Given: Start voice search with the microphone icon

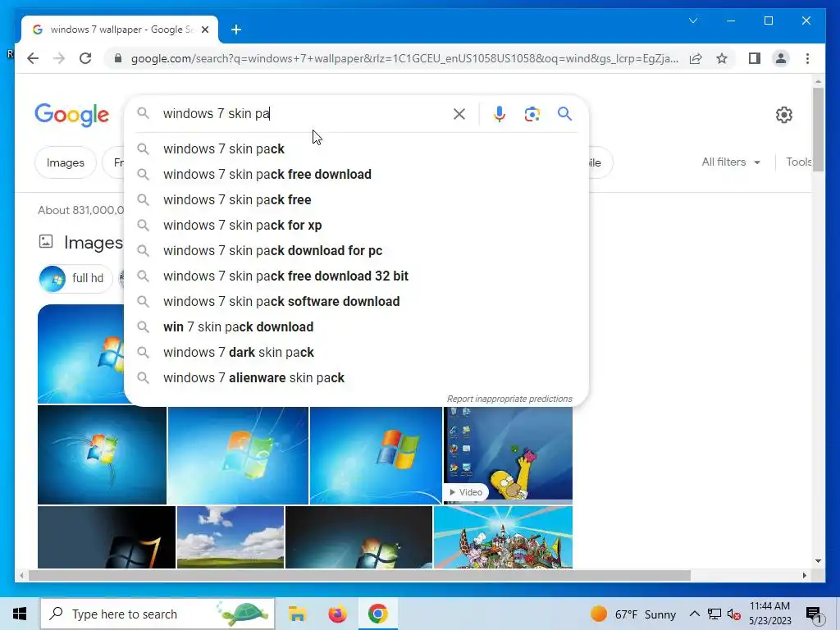Looking at the screenshot, I should [x=500, y=114].
